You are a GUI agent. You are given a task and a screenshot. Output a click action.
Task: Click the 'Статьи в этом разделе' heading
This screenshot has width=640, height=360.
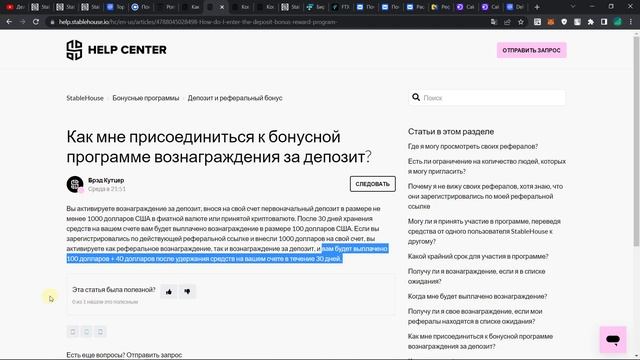pos(451,131)
